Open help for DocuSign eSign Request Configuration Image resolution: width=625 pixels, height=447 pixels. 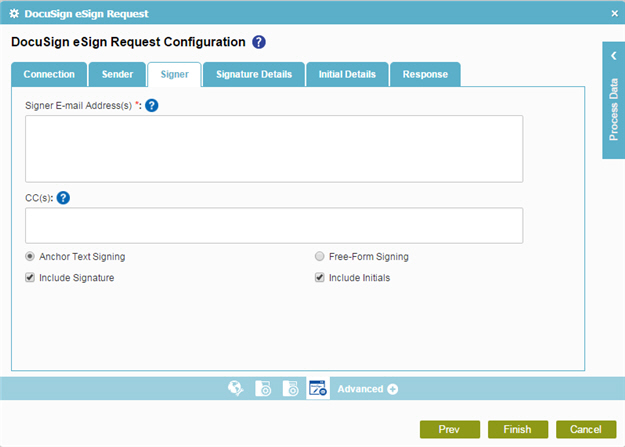259,42
